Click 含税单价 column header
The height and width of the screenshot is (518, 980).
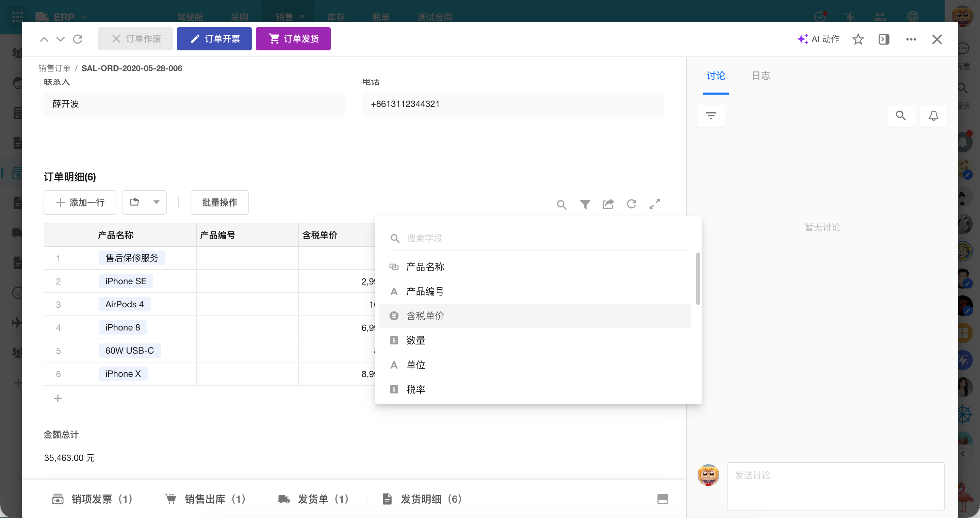point(320,235)
